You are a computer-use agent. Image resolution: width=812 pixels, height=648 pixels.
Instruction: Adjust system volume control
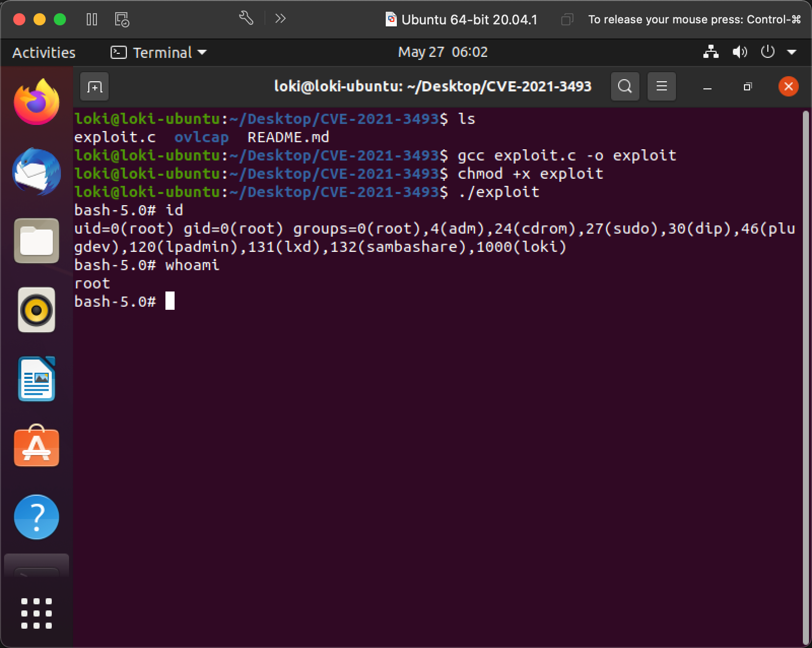[x=740, y=52]
